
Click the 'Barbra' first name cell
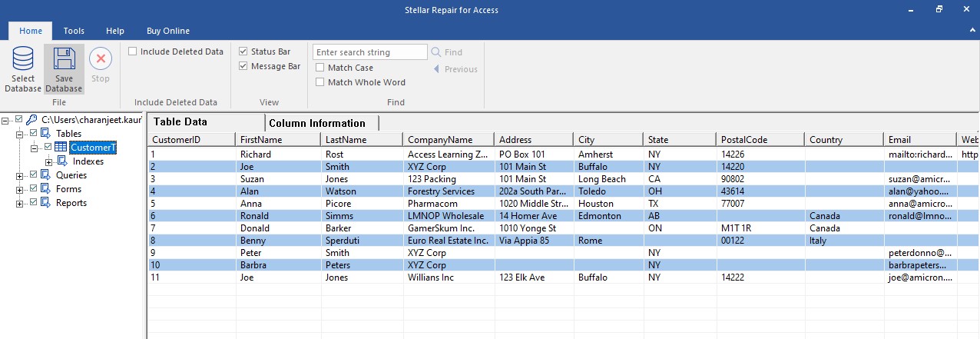point(278,265)
